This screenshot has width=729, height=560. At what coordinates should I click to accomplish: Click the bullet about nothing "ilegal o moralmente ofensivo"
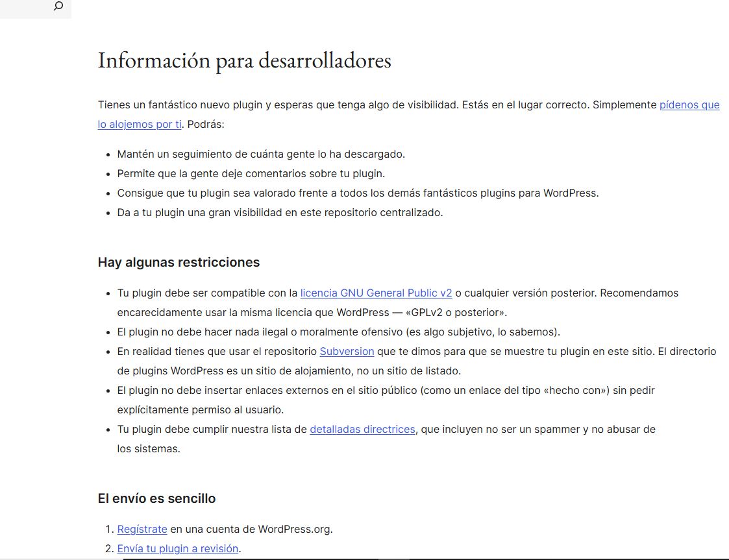(x=338, y=332)
